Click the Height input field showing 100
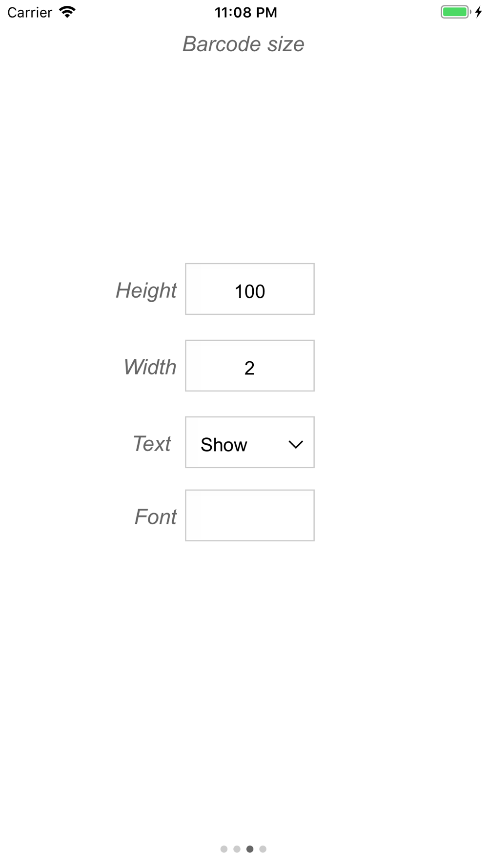Image resolution: width=488 pixels, height=868 pixels. coord(249,289)
